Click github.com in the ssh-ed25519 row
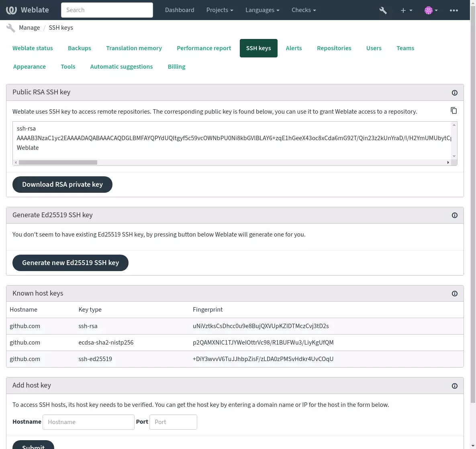This screenshot has width=476, height=449. point(25,359)
